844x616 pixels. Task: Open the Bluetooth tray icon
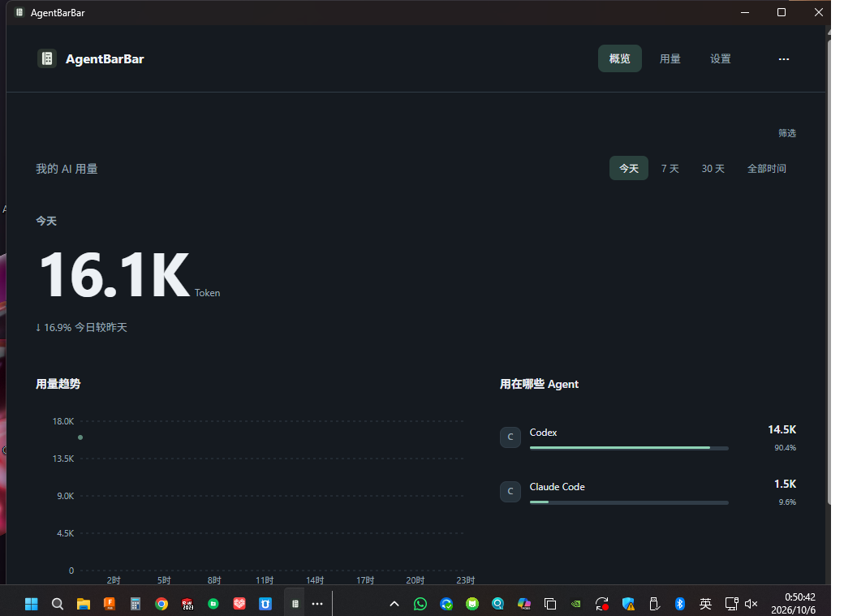point(680,604)
